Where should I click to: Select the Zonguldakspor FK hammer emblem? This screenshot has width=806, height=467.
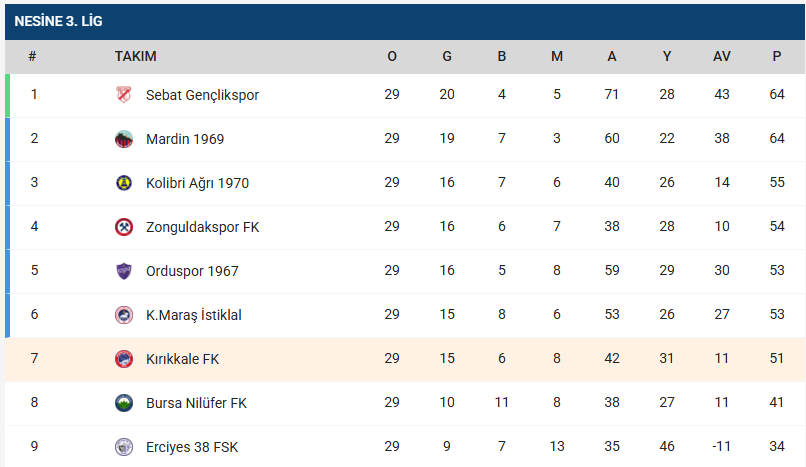(124, 227)
